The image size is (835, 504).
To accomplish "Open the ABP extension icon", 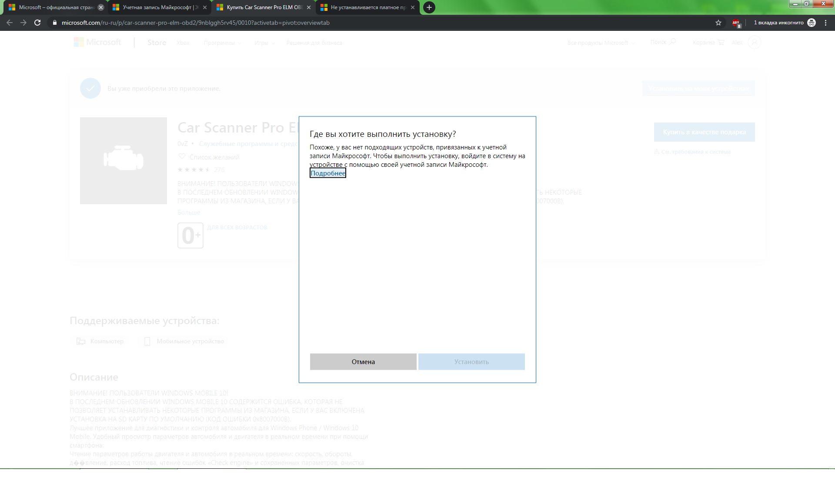I will tap(736, 23).
